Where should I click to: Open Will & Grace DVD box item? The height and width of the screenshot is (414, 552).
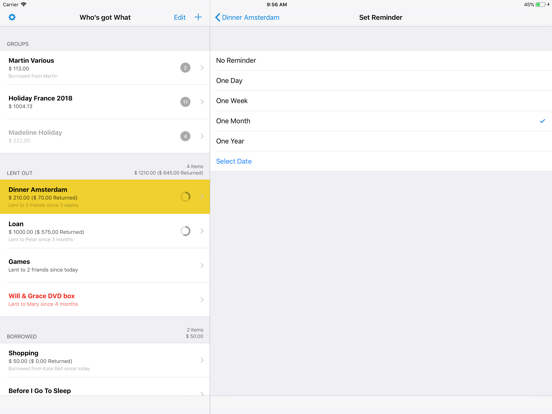pos(105,299)
